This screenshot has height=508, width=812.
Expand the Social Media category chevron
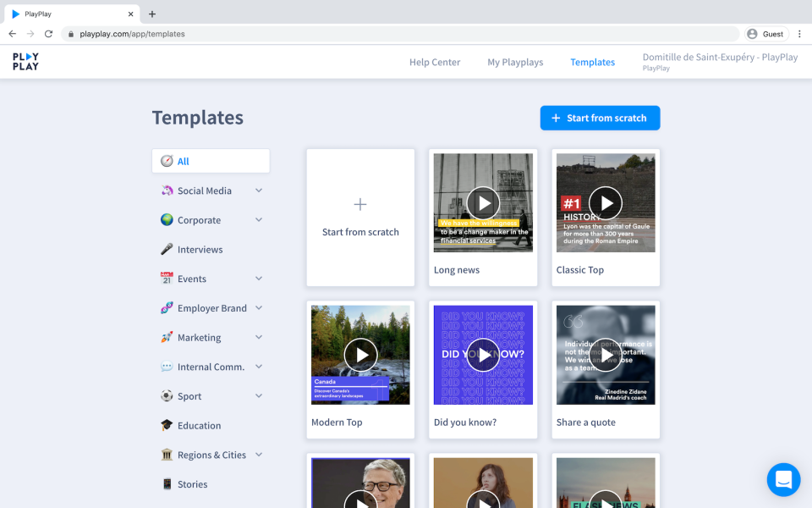pos(259,190)
